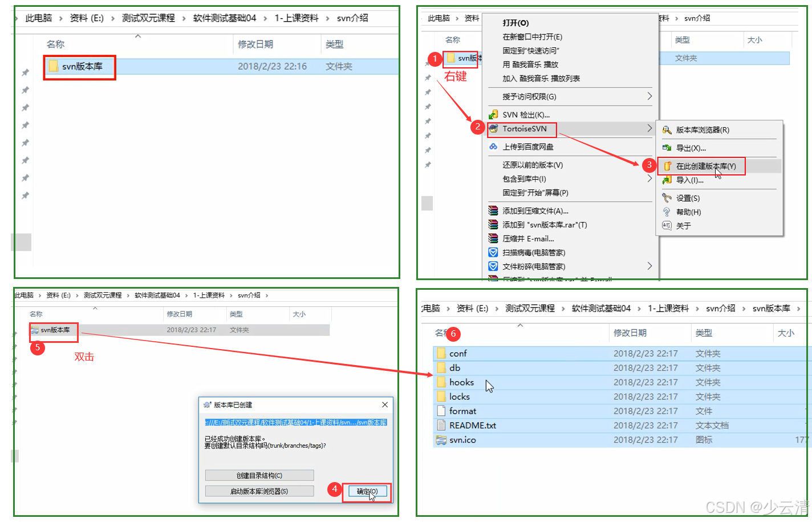This screenshot has width=812, height=522.
Task: Click the 版本库浏览器(R) magnifier icon
Action: click(x=667, y=130)
